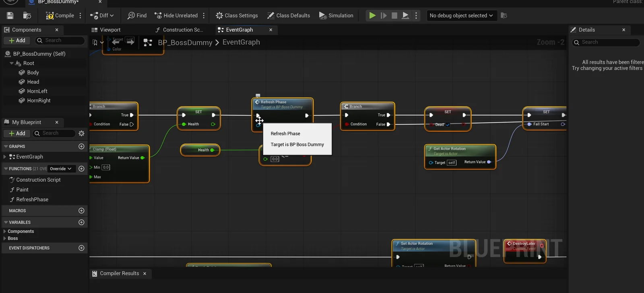Screen dimensions: 644x293
Task: Open My Blueprint settings gear
Action: coord(82,133)
